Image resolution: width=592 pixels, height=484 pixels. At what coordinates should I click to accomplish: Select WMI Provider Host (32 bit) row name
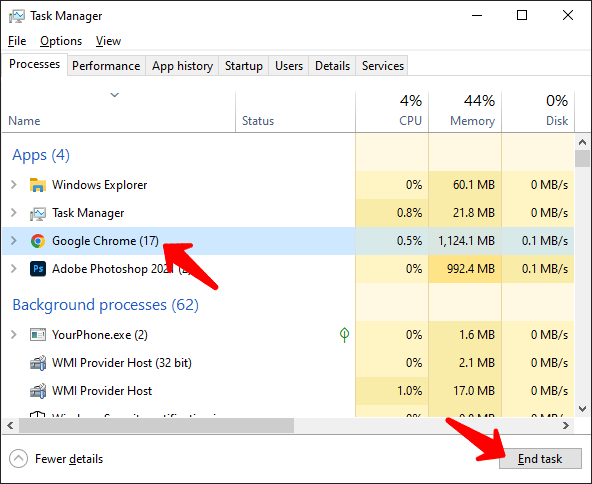click(122, 363)
